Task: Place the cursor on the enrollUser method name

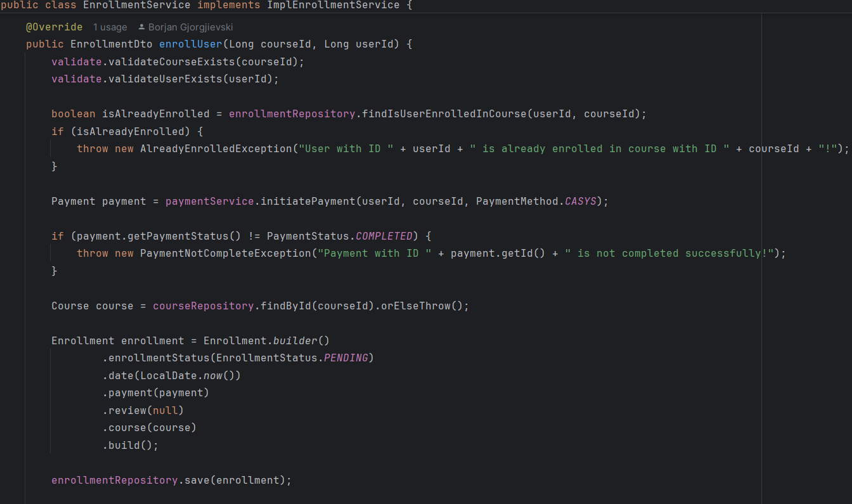Action: pos(190,44)
